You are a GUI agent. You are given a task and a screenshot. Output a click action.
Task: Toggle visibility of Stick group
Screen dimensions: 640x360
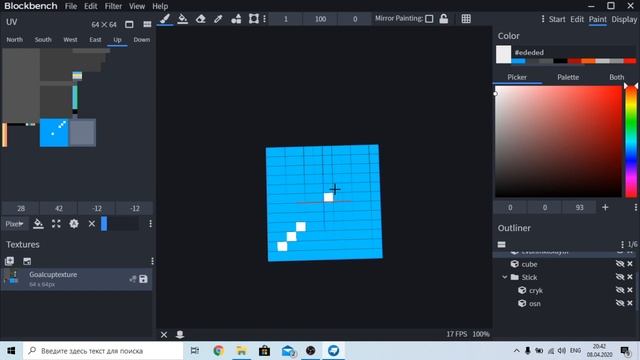[x=620, y=277]
